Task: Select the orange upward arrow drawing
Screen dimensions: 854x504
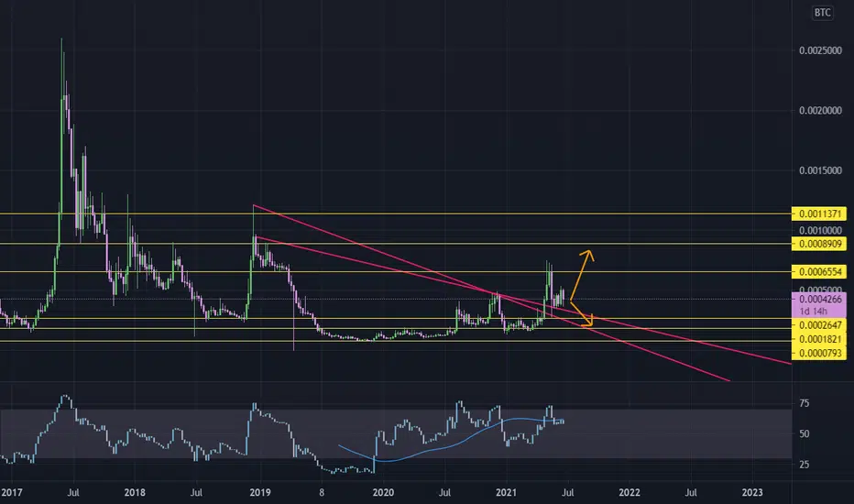Action: click(x=581, y=275)
